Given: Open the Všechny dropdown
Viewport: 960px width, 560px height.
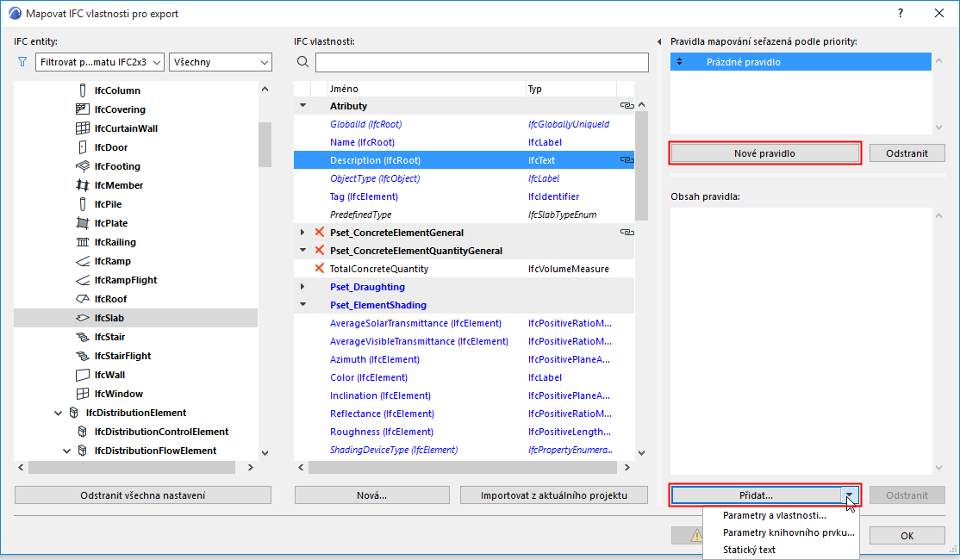Looking at the screenshot, I should click(x=221, y=62).
